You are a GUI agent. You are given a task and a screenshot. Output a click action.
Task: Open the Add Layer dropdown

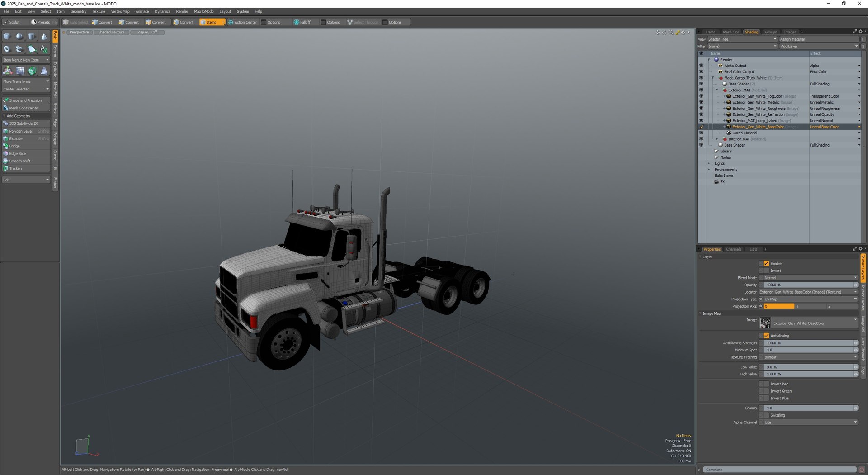click(x=819, y=46)
